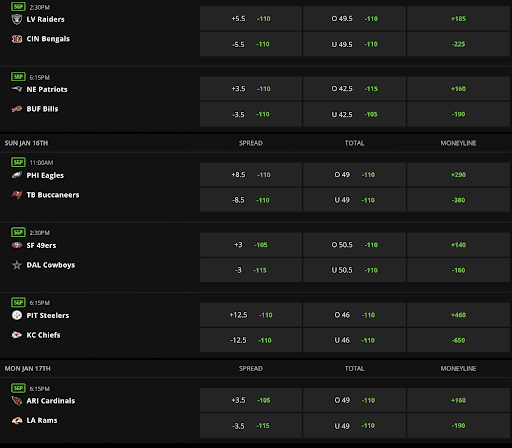Image resolution: width=512 pixels, height=448 pixels.
Task: Open SGP badge for 49ers vs Cowboys game
Action: 18,232
